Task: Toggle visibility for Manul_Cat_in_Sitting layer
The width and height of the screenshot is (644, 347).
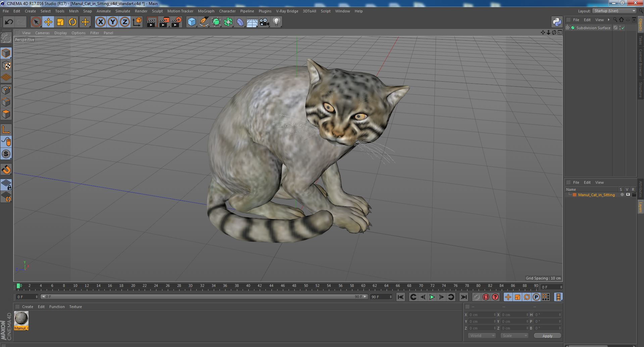Action: point(628,195)
